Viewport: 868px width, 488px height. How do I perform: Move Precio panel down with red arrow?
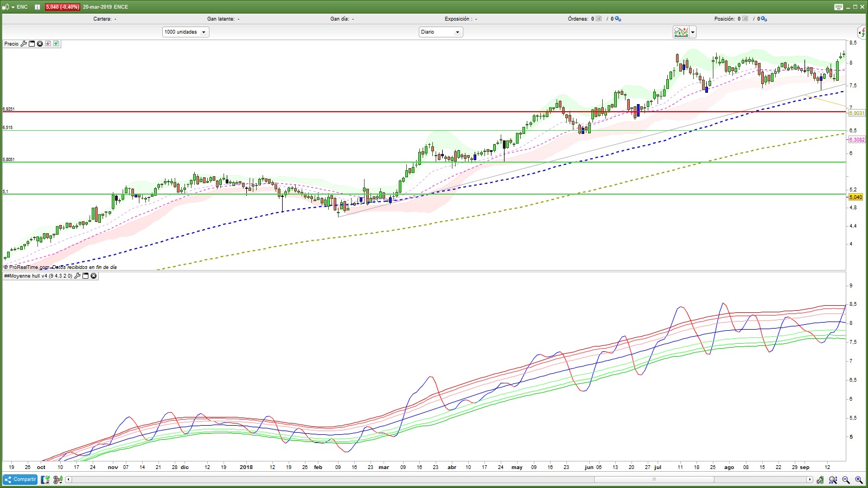point(48,44)
